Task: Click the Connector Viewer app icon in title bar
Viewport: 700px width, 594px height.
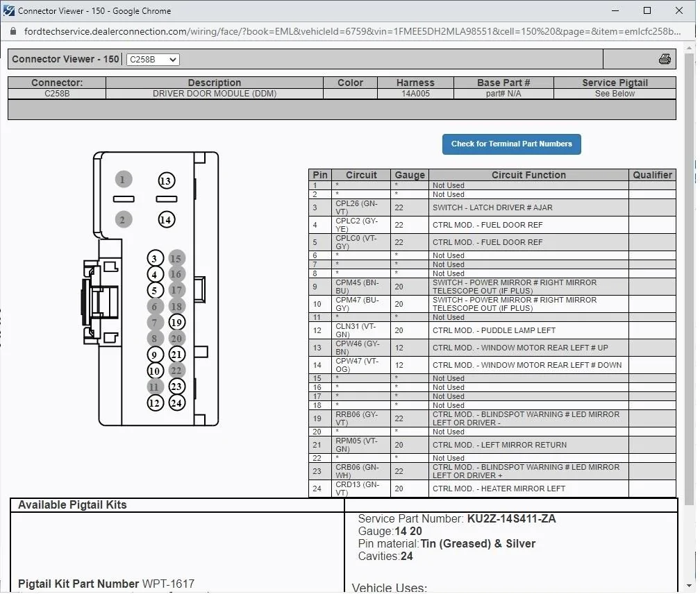Action: 8,10
